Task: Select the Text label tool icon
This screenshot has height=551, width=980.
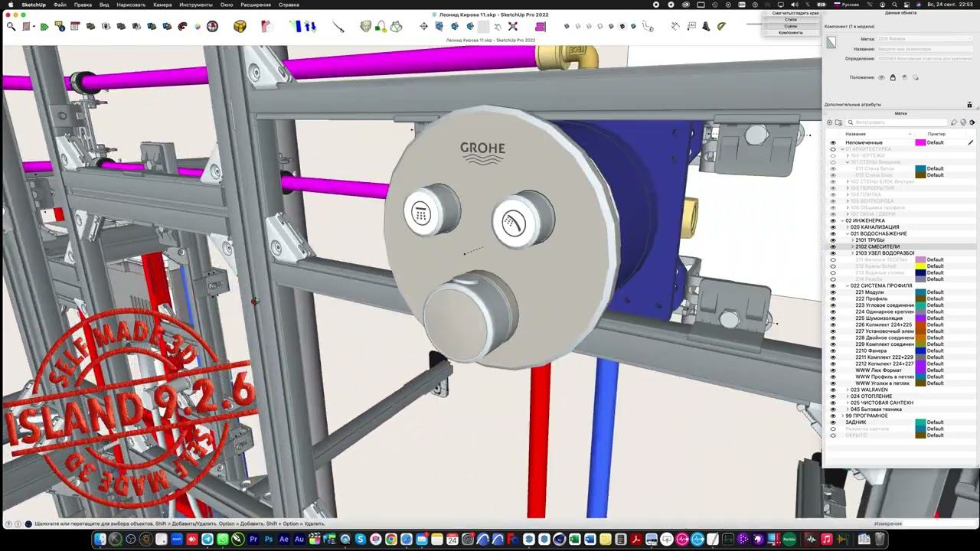Action: (x=692, y=27)
